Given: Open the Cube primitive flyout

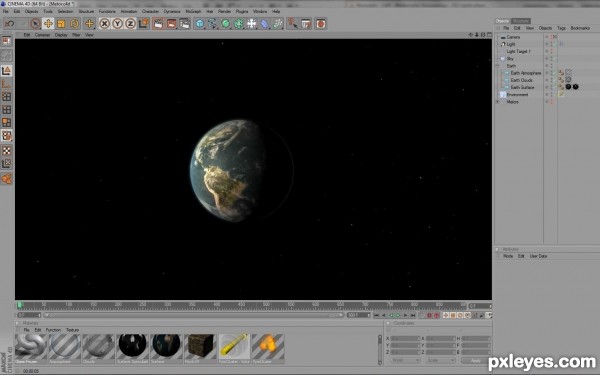Looking at the screenshot, I should 199,24.
